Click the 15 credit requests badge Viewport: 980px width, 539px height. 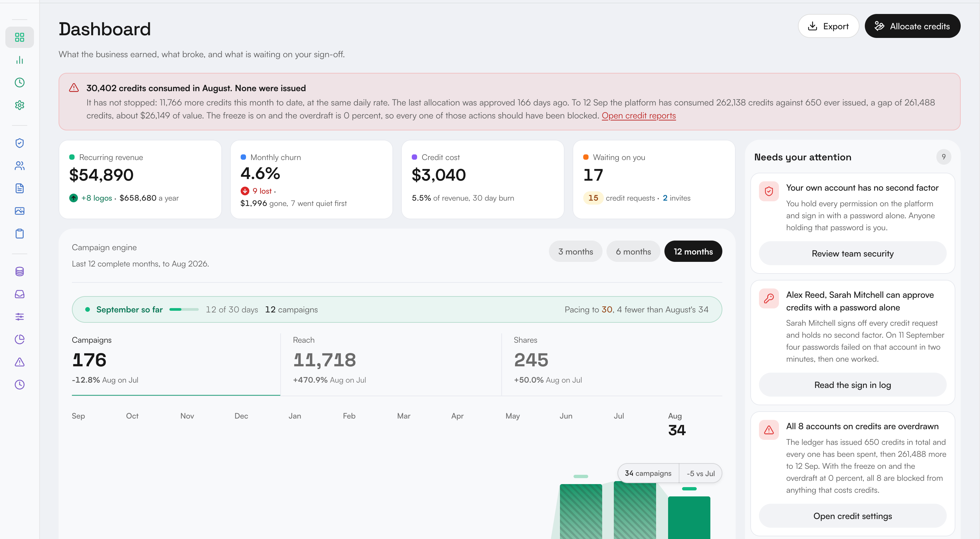pos(593,198)
